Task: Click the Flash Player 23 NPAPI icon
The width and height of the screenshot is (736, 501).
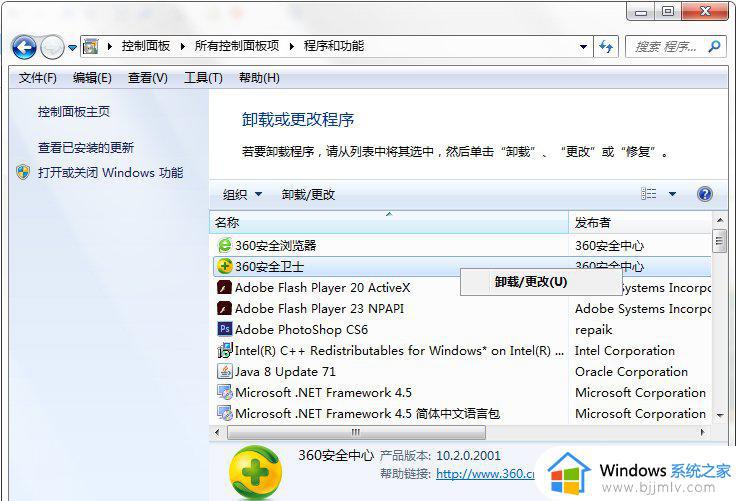Action: (224, 308)
